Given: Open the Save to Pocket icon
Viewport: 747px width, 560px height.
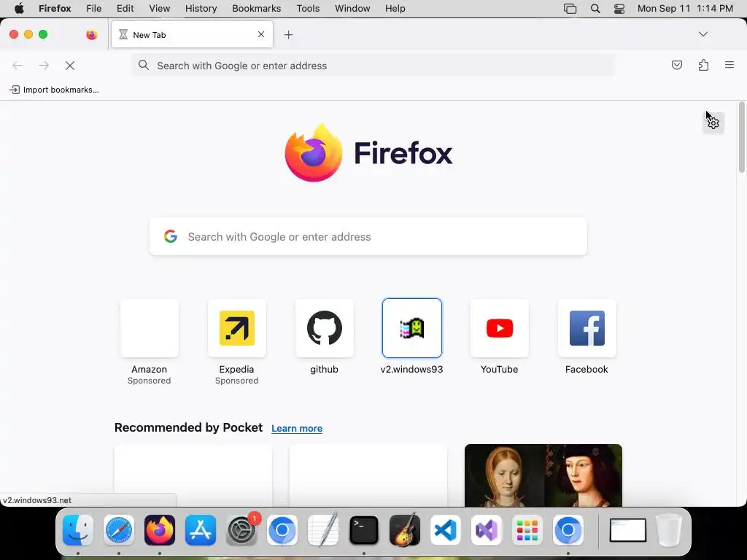Looking at the screenshot, I should click(x=676, y=65).
